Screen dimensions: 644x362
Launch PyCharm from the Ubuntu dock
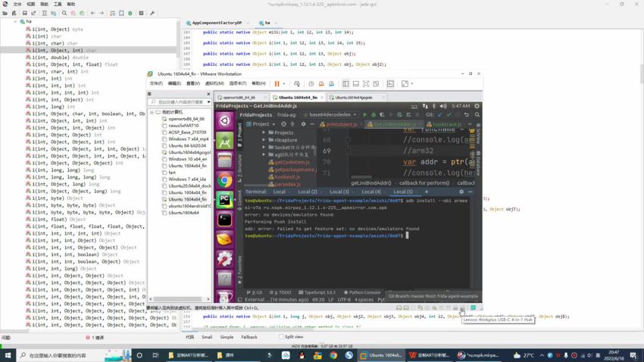coord(225,200)
